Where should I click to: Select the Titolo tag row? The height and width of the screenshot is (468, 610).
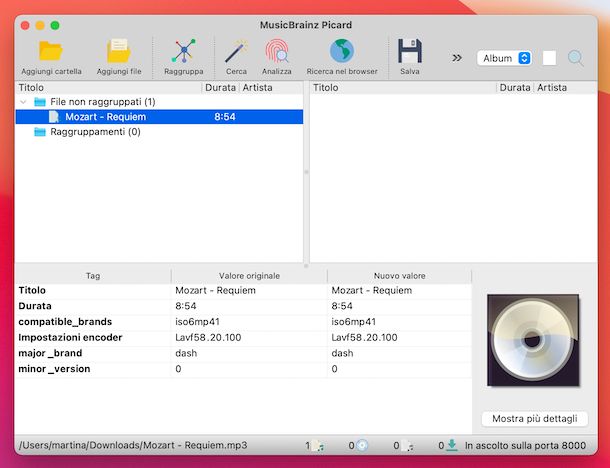click(243, 291)
